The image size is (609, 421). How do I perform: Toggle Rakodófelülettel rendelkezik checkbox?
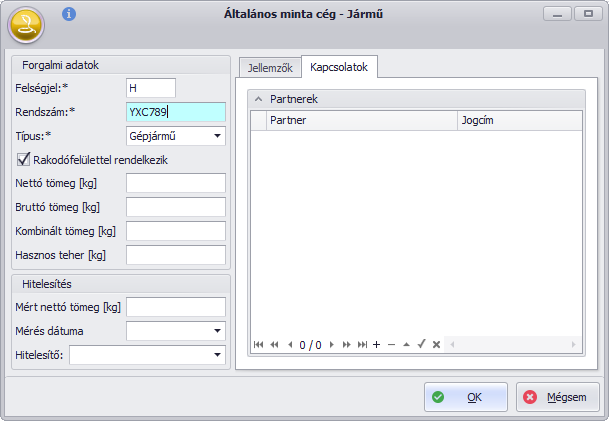24,159
